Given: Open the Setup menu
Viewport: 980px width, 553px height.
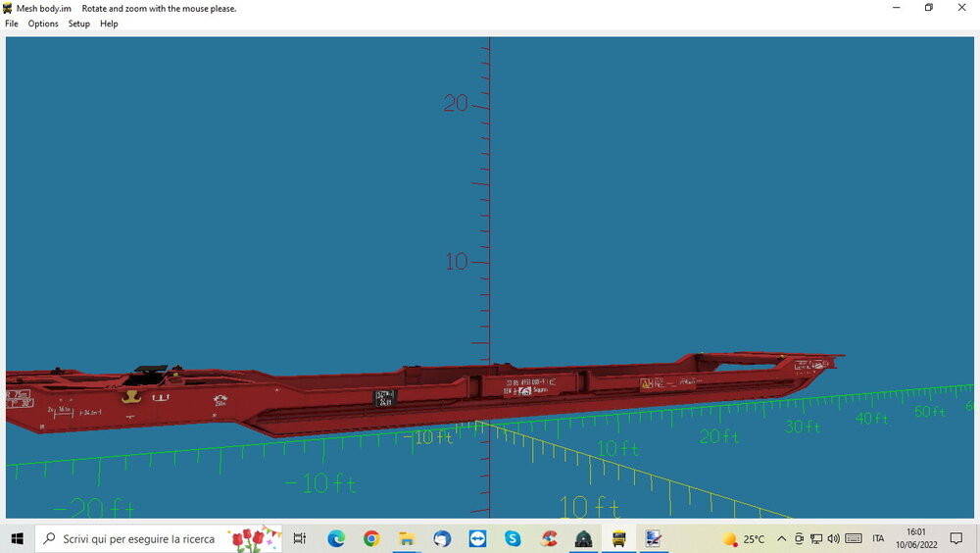Looking at the screenshot, I should (78, 24).
